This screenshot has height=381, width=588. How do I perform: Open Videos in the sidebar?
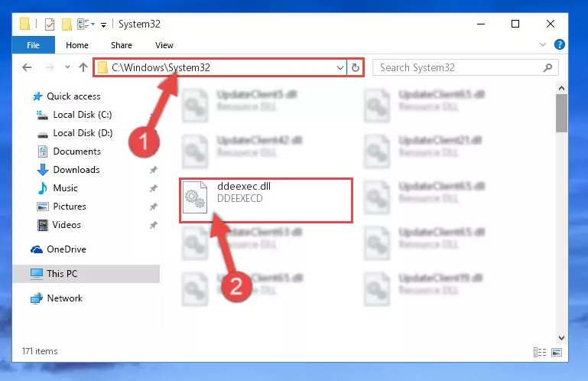pyautogui.click(x=67, y=225)
